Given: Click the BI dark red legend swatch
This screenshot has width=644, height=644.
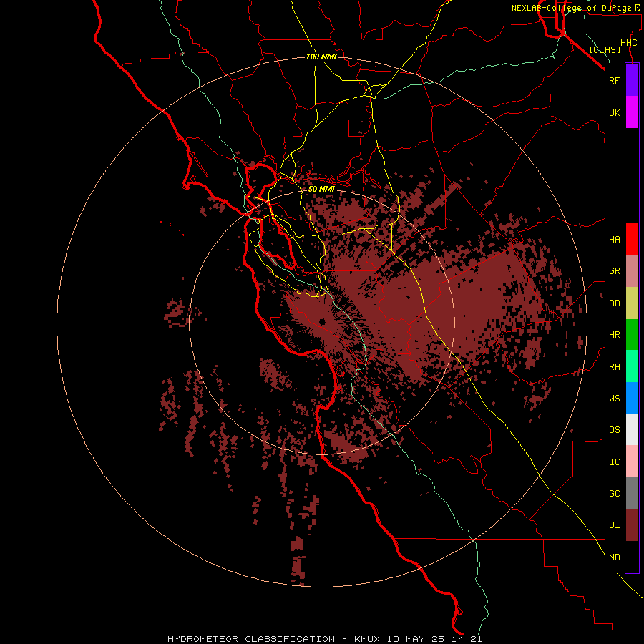Looking at the screenshot, I should [632, 525].
